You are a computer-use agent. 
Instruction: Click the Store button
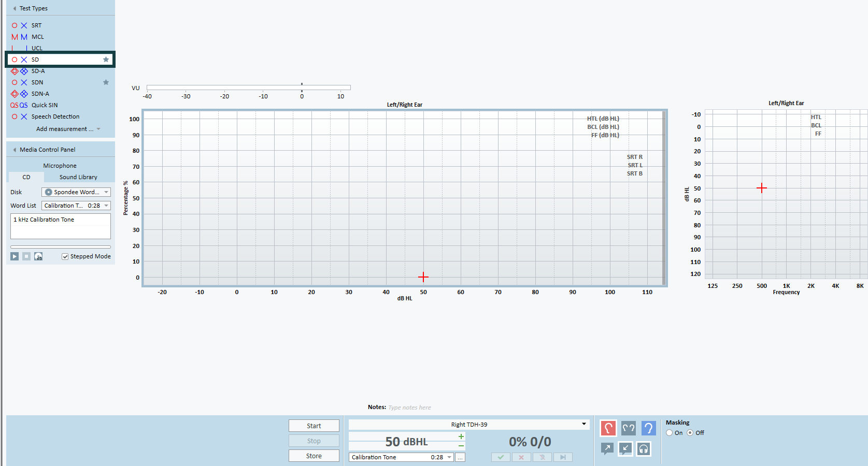(314, 456)
